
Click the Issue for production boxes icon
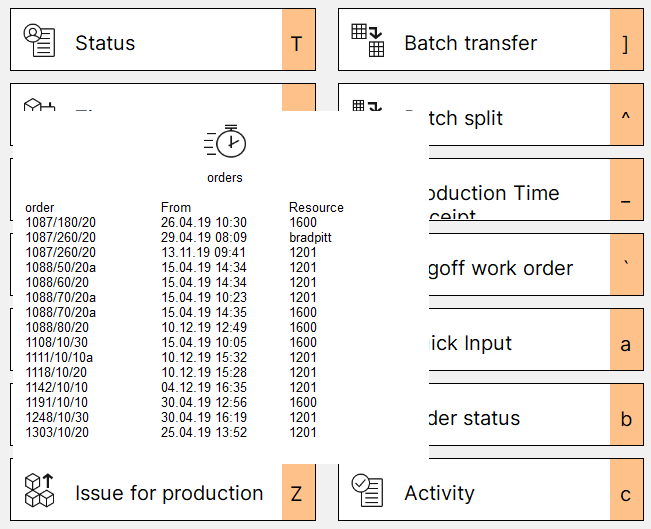pos(40,491)
